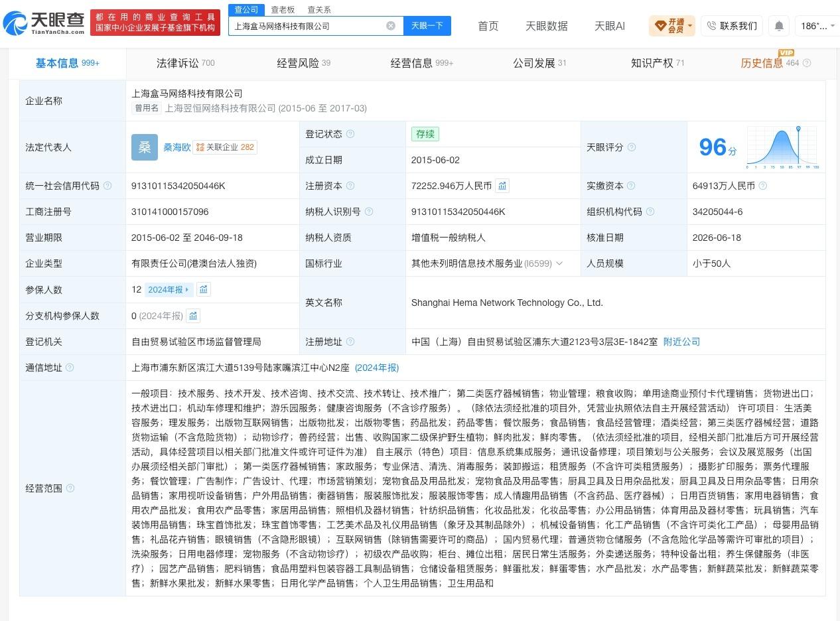Click the 存续 status badge
The width and height of the screenshot is (840, 621).
[425, 134]
